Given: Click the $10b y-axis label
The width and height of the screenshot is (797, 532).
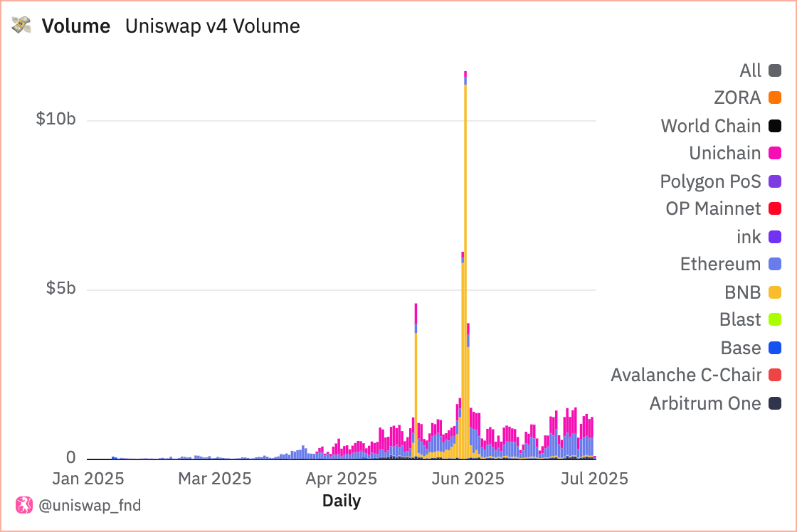Looking at the screenshot, I should (x=56, y=119).
